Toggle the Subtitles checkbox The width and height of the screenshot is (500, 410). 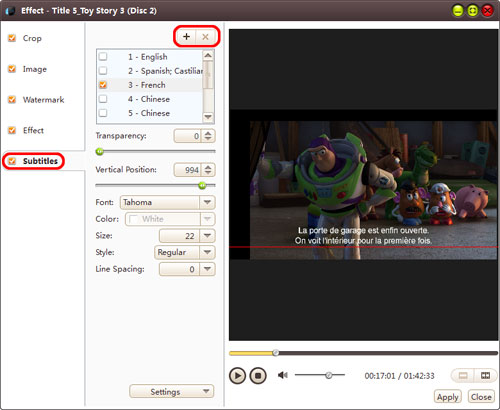pyautogui.click(x=12, y=161)
